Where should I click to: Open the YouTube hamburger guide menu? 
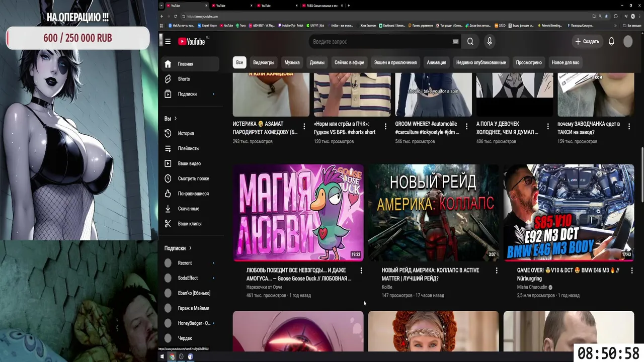pos(168,41)
